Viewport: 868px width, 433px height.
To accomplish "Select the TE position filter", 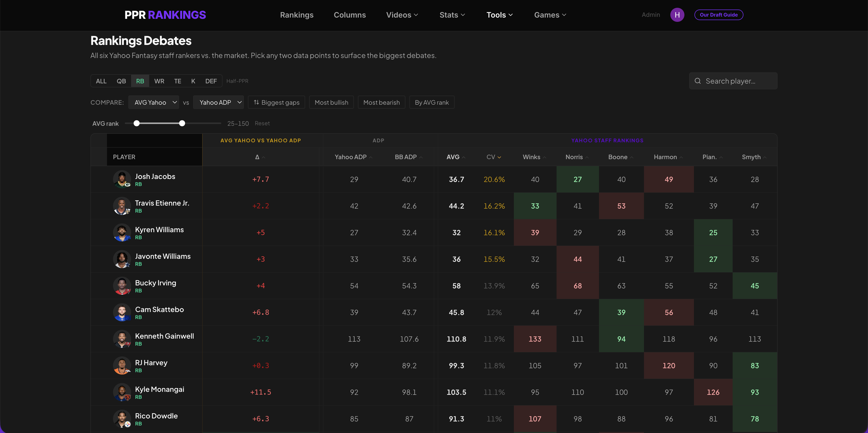I will pos(178,81).
